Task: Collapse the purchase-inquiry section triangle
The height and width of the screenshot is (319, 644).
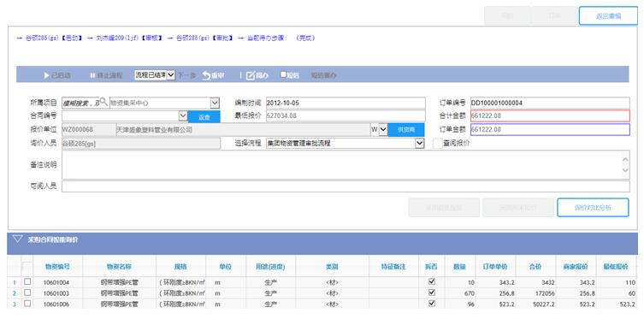Action: (x=17, y=239)
